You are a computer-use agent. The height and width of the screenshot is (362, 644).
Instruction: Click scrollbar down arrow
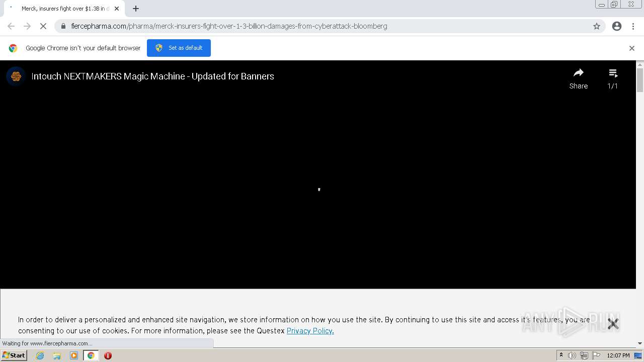(640, 343)
